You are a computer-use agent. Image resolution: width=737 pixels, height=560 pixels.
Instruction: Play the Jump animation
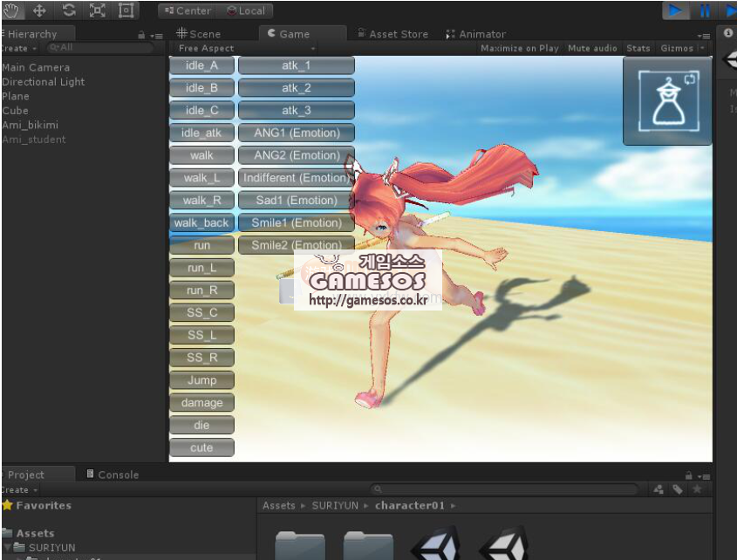201,380
